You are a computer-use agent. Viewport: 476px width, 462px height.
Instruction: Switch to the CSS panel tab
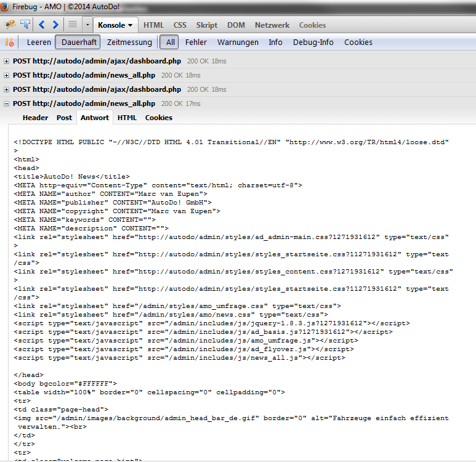point(180,25)
